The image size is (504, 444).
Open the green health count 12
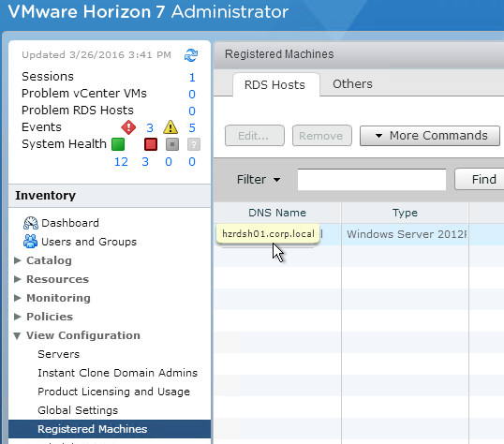121,162
